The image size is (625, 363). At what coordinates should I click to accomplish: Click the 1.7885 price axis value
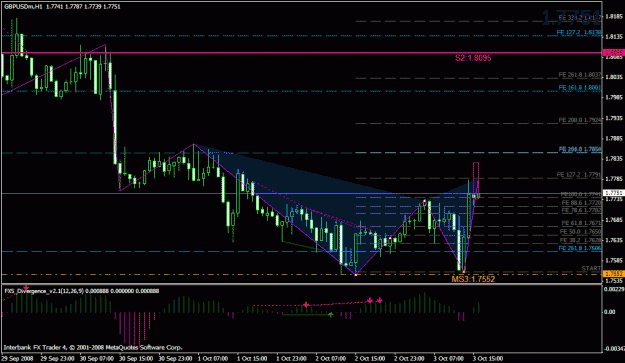[x=615, y=139]
